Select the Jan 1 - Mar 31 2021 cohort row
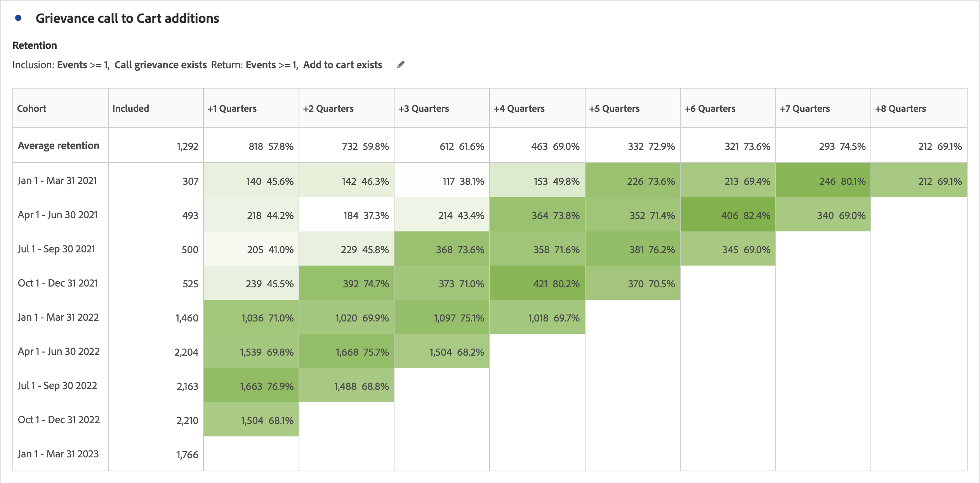The image size is (980, 483). coord(57,181)
